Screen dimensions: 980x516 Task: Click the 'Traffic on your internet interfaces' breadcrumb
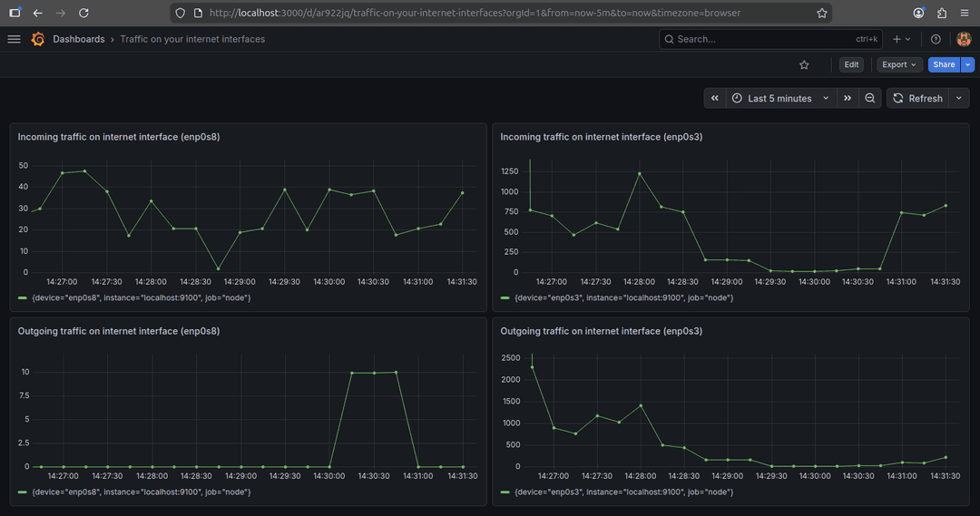(192, 39)
